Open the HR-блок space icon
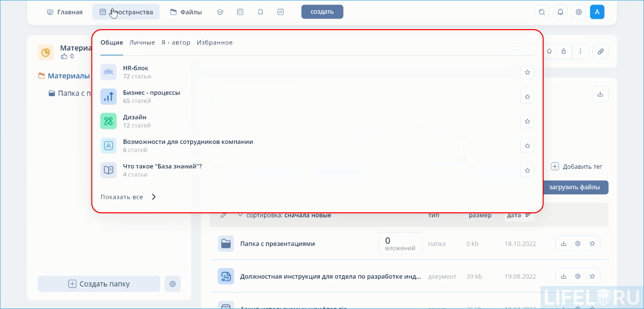The height and width of the screenshot is (309, 644). click(x=109, y=72)
